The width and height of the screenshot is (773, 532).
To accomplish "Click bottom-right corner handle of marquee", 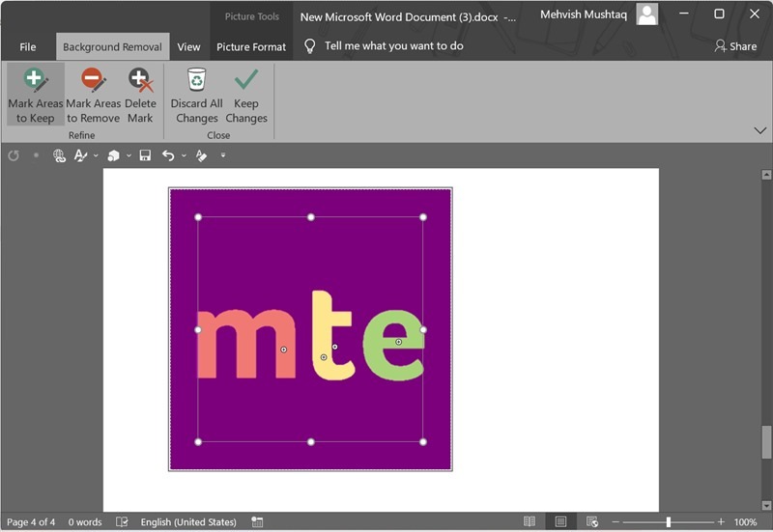I will click(x=423, y=442).
